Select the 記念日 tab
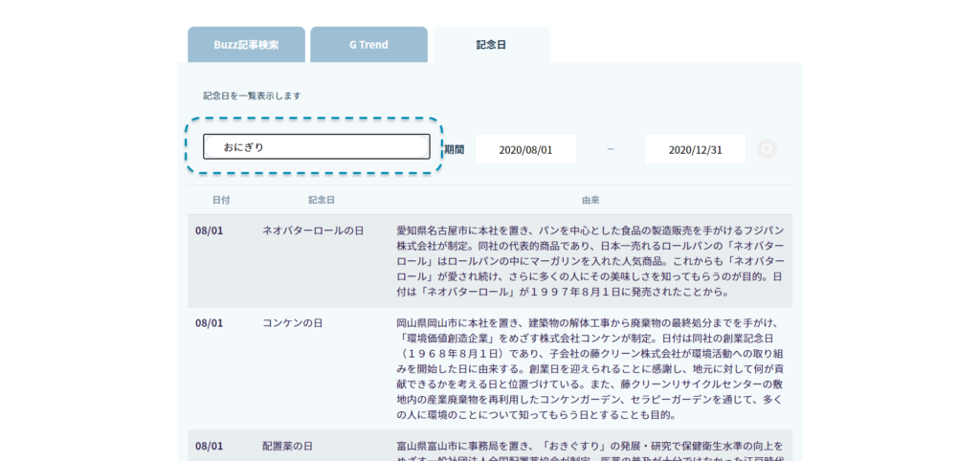This screenshot has width=980, height=461. point(491,45)
